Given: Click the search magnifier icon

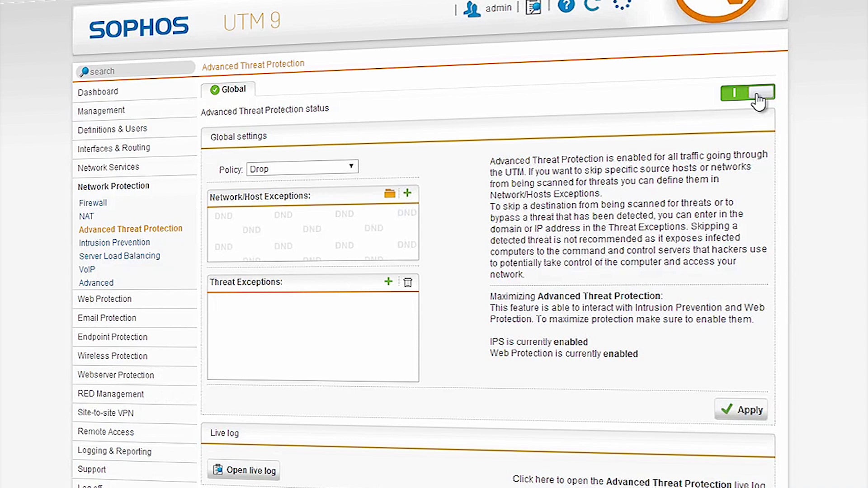Looking at the screenshot, I should pyautogui.click(x=84, y=71).
